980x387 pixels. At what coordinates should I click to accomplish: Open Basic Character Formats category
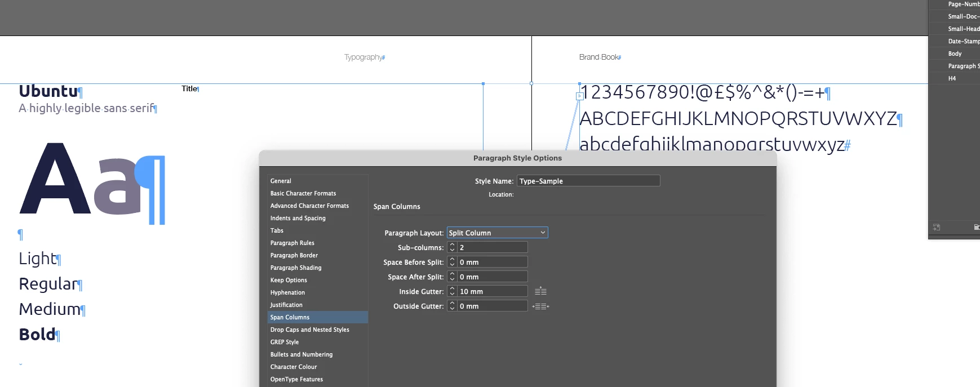tap(317, 193)
